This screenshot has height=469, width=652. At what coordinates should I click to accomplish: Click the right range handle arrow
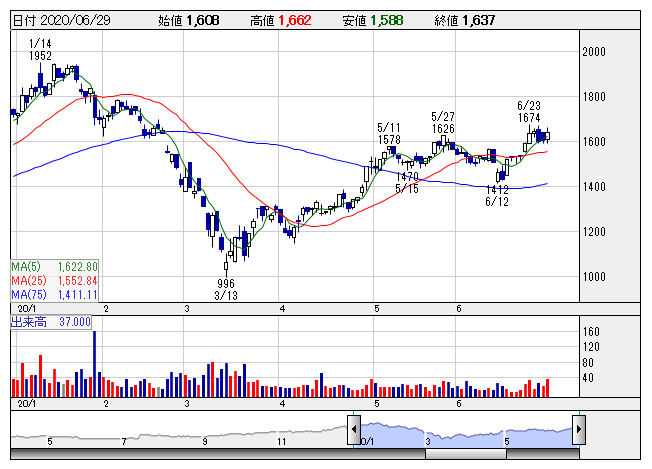[x=579, y=430]
